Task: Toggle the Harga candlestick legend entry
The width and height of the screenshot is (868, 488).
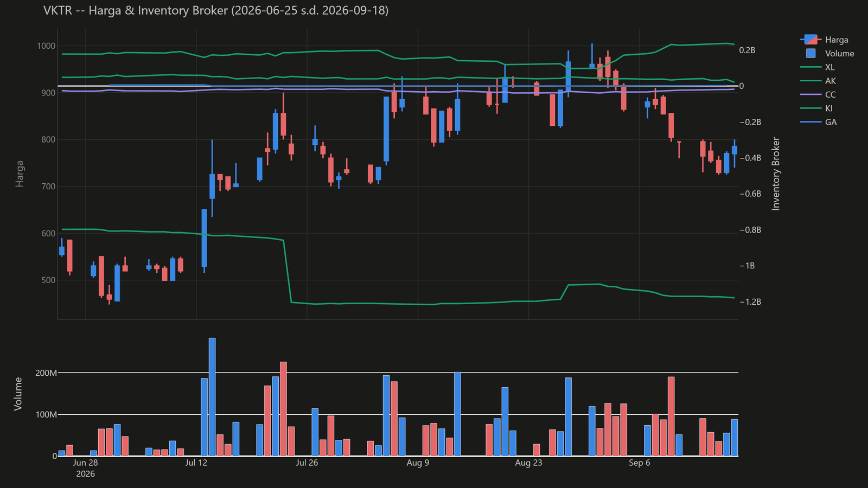Action: pyautogui.click(x=824, y=40)
